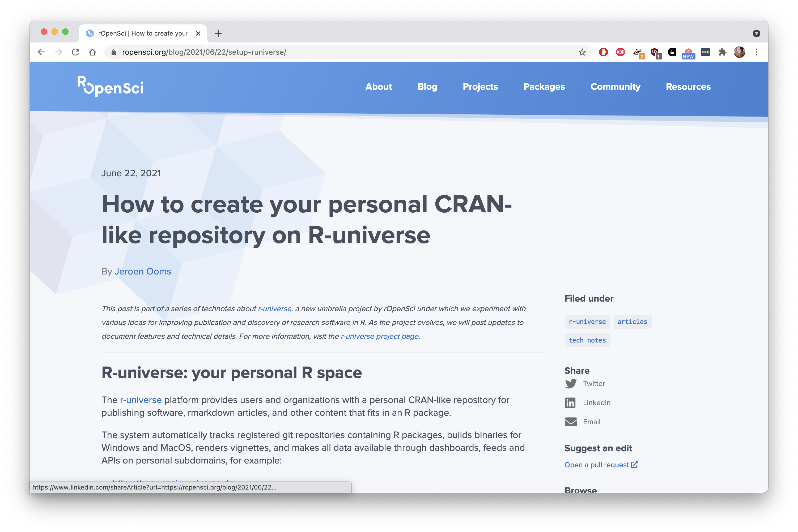Go to the Blog navigation item
Screen dimensions: 798x532
tap(427, 87)
